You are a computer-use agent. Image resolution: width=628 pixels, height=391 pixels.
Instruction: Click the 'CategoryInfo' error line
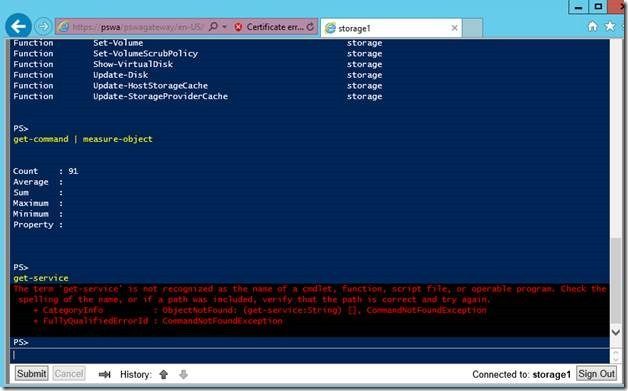point(260,310)
